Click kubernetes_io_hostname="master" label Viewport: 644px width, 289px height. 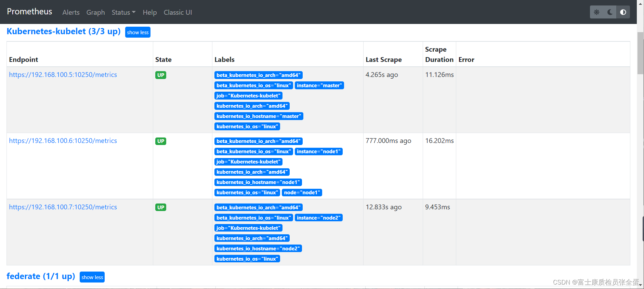pos(259,116)
